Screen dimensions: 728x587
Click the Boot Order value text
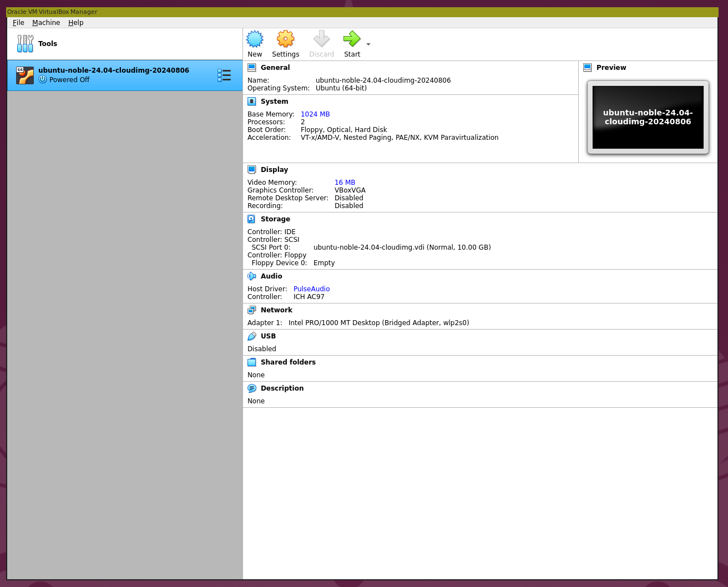[x=344, y=130]
